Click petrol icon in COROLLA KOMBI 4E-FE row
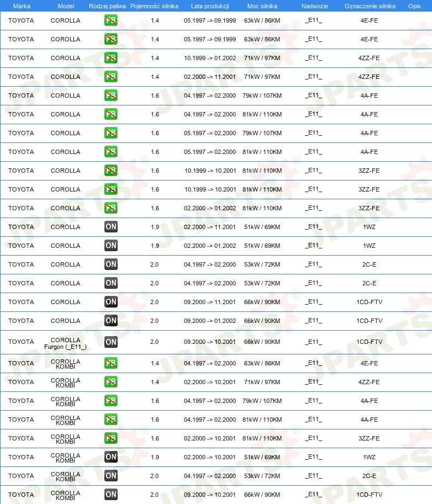Image resolution: width=432 pixels, height=504 pixels. (x=110, y=363)
